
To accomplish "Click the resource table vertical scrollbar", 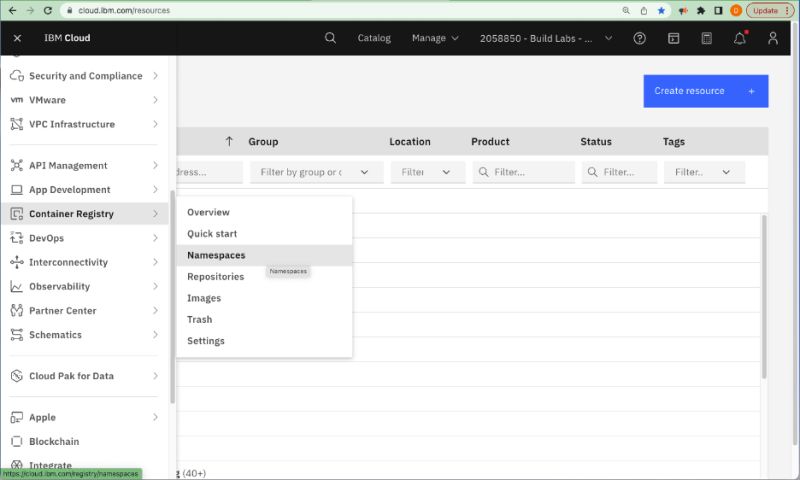I will (764, 296).
